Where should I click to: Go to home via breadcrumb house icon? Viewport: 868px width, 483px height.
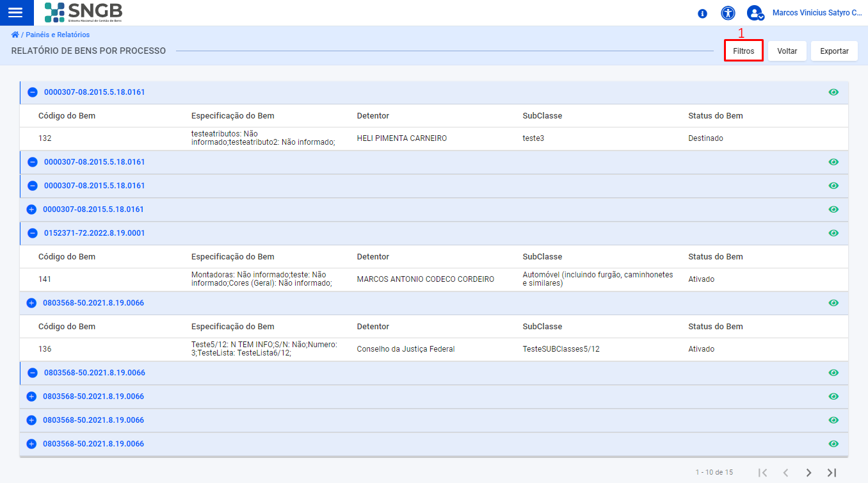tap(15, 35)
